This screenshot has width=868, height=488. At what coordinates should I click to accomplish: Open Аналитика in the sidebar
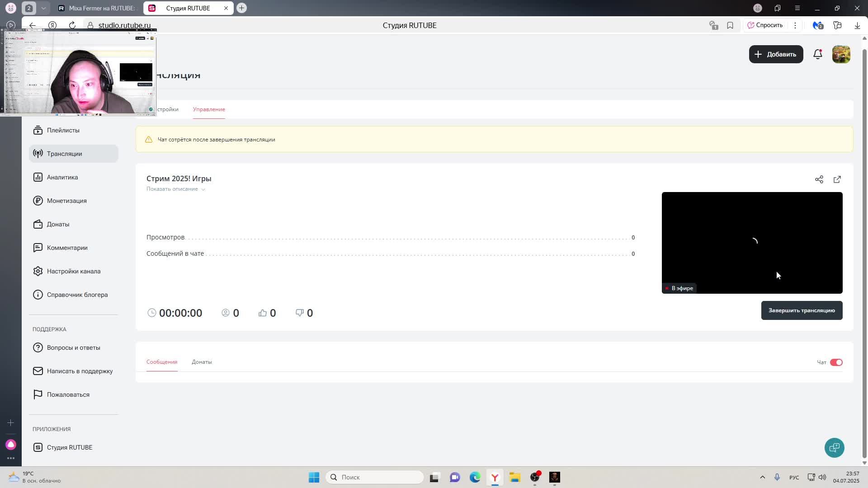(62, 177)
